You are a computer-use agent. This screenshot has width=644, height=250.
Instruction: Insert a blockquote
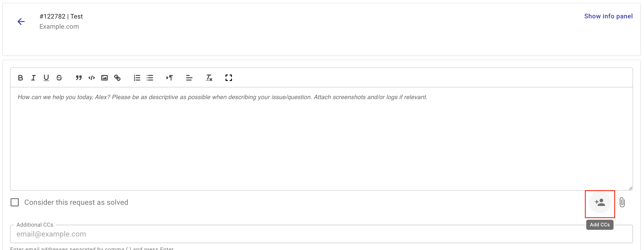pos(79,78)
